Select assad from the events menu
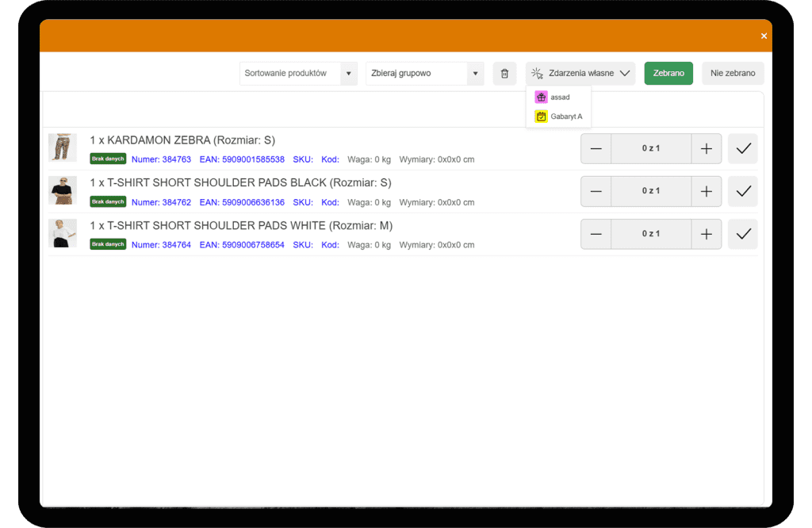The height and width of the screenshot is (528, 812). pos(560,98)
